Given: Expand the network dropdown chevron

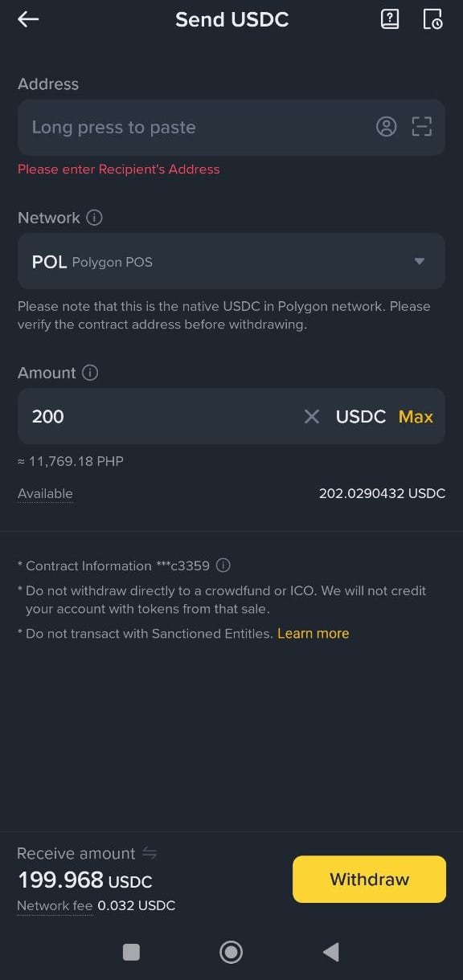Looking at the screenshot, I should 419,261.
